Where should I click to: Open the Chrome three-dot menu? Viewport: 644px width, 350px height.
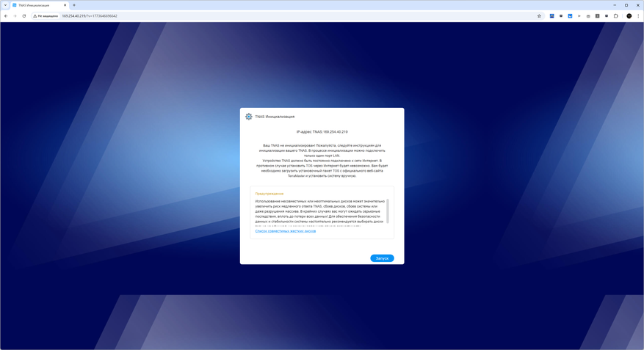pyautogui.click(x=638, y=16)
